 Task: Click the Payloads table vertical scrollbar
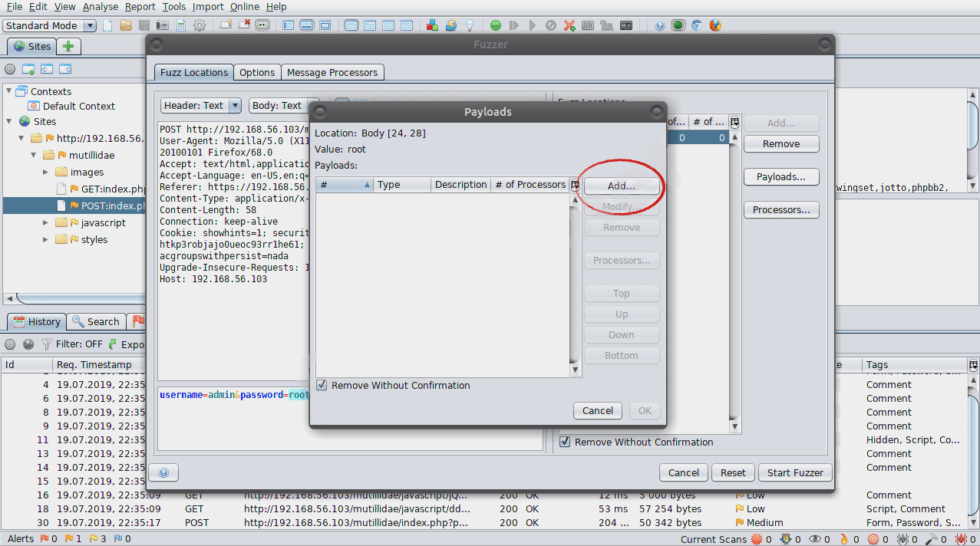click(x=575, y=284)
